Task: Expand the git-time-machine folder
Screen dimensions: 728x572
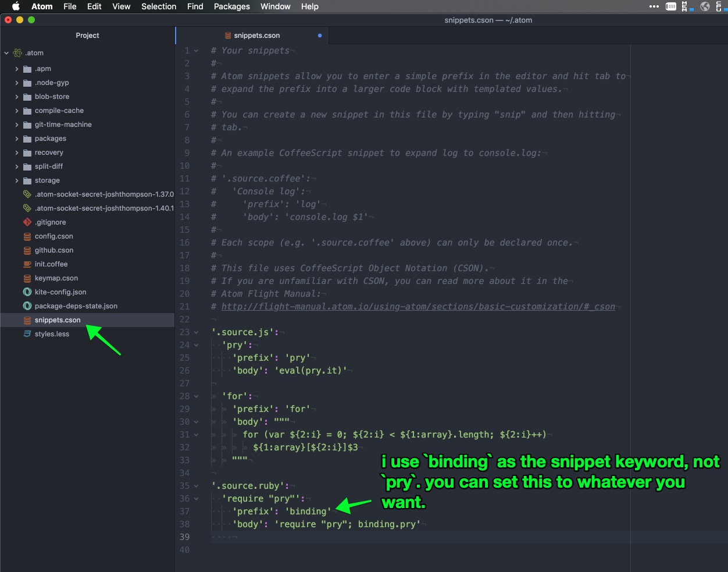Action: [17, 125]
